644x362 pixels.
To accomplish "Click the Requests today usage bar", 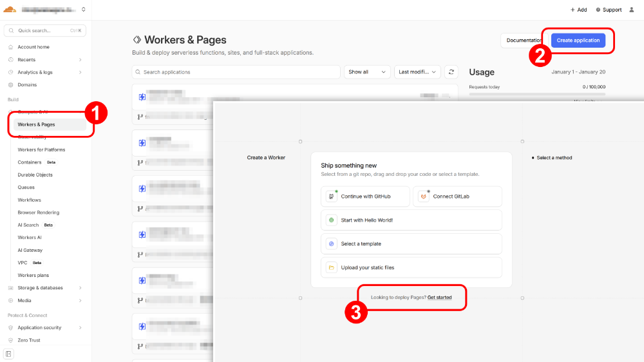I will click(x=537, y=94).
